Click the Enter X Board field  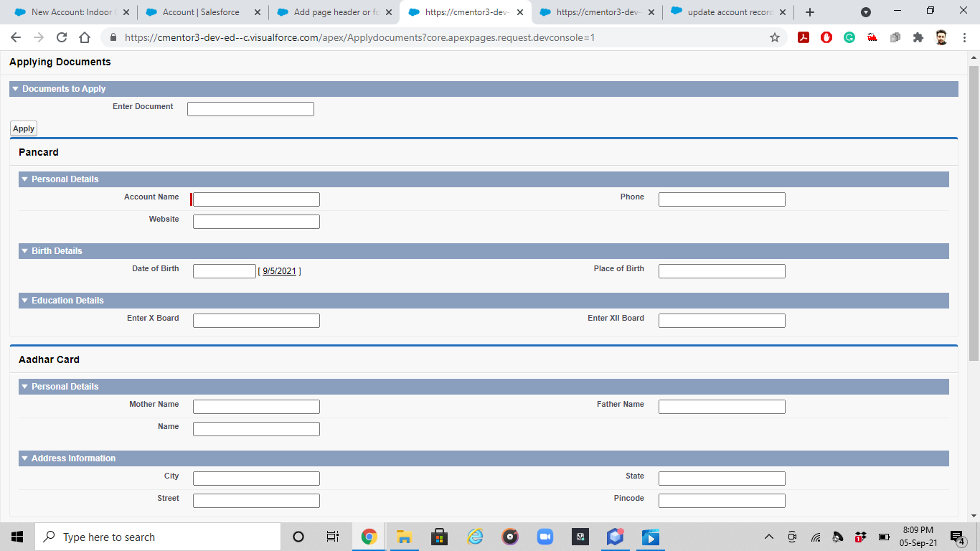pos(256,321)
